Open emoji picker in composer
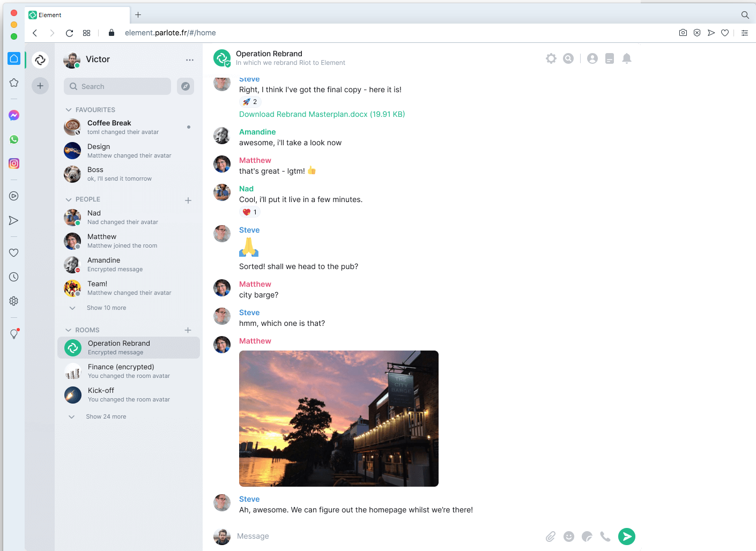This screenshot has height=551, width=756. pyautogui.click(x=569, y=537)
